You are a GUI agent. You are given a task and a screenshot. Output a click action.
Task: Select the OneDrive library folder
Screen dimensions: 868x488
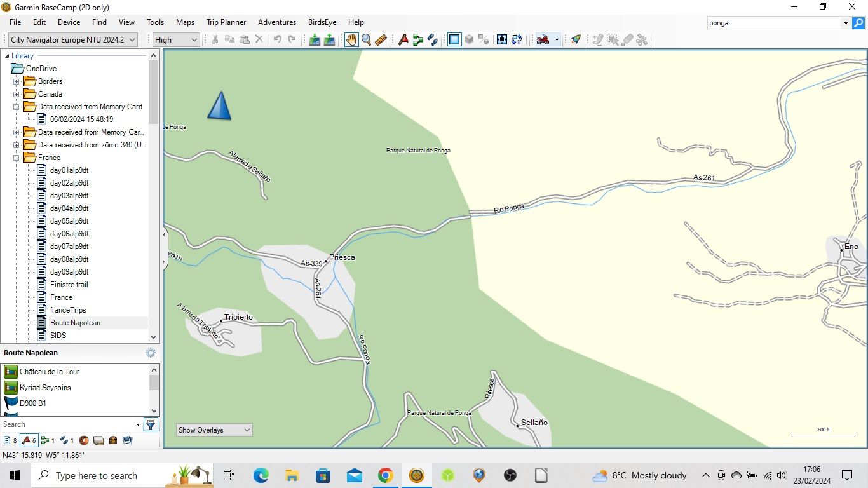point(41,69)
